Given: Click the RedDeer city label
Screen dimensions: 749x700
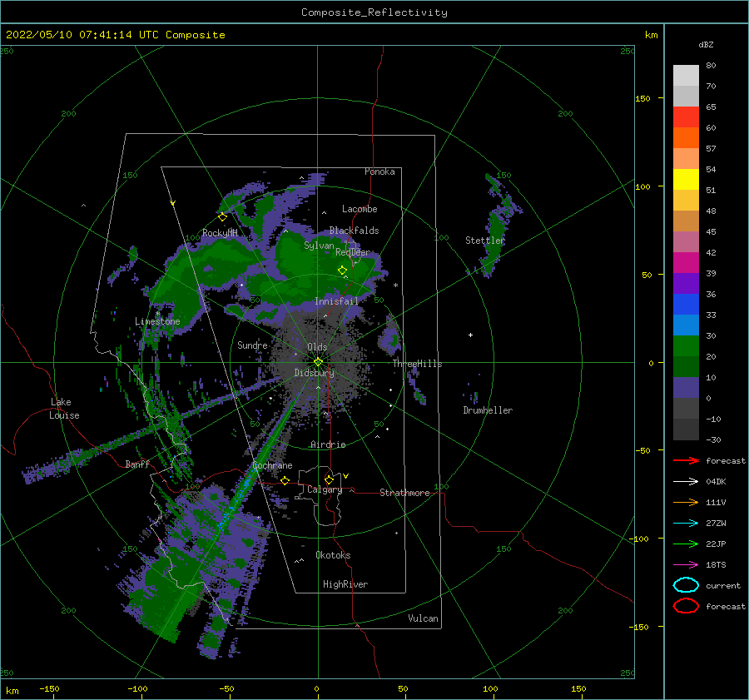Looking at the screenshot, I should click(353, 252).
